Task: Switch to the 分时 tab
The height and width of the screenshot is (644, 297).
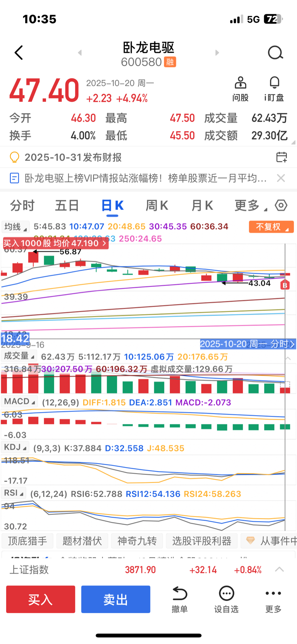Action: pyautogui.click(x=22, y=206)
